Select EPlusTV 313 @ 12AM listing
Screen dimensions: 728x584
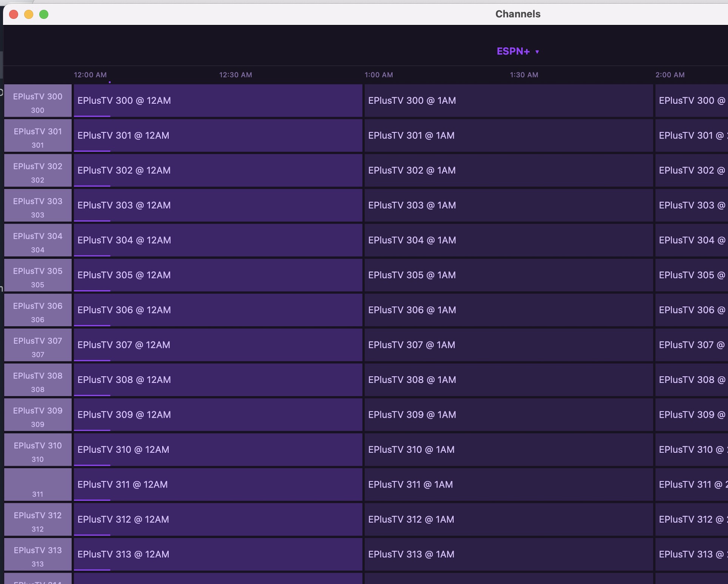[x=218, y=555]
